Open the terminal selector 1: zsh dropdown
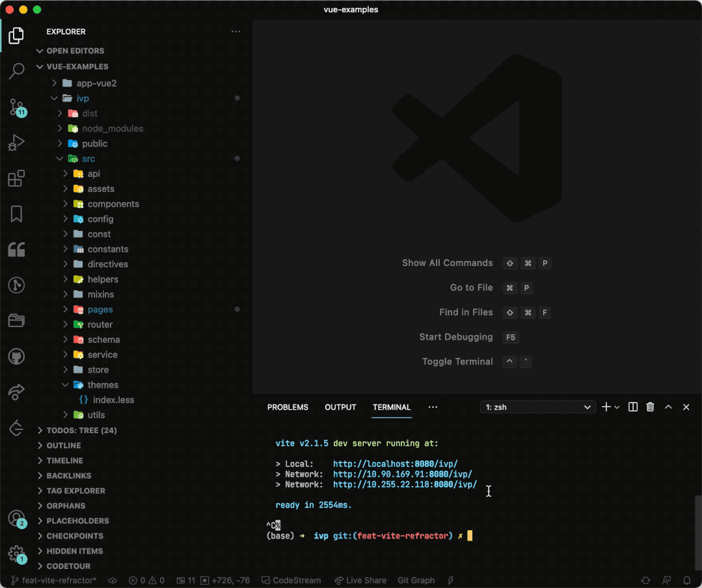702x588 pixels. tap(537, 407)
